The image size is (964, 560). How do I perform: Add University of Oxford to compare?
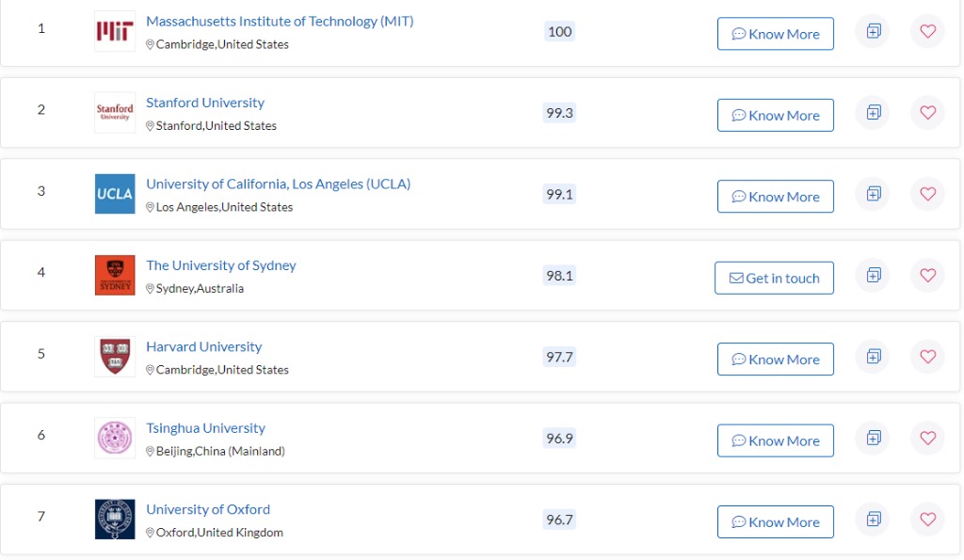[x=873, y=520]
